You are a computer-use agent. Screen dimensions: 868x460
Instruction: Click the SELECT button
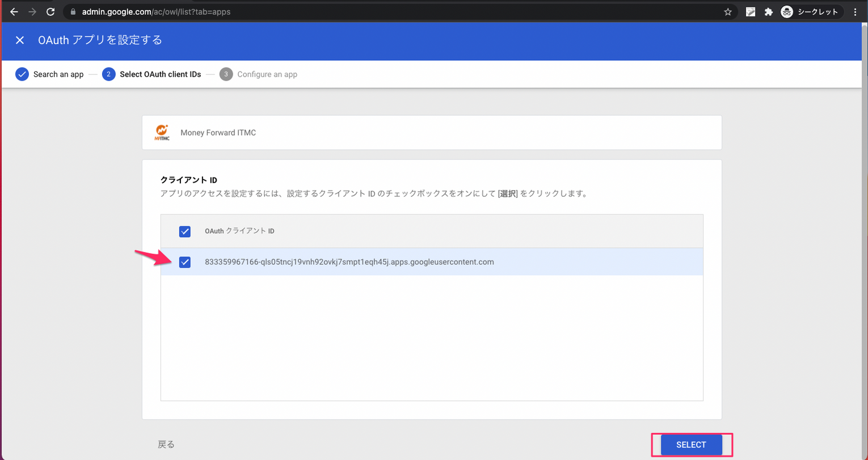[691, 445]
